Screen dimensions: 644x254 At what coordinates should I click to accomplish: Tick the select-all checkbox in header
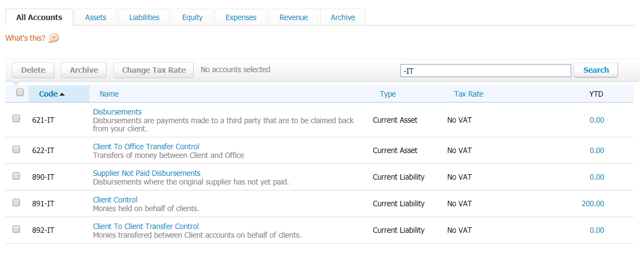click(20, 92)
